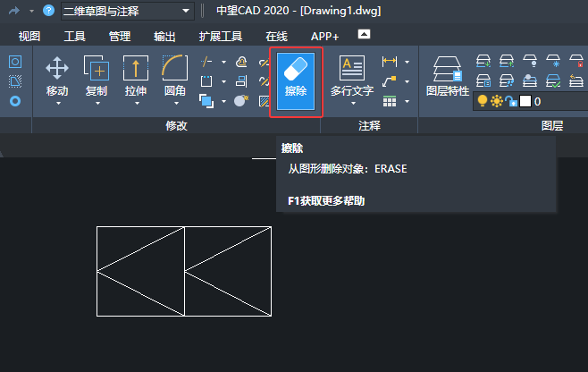This screenshot has height=372, width=588.
Task: Expand the draw order dropdown arrow
Action: [x=224, y=101]
